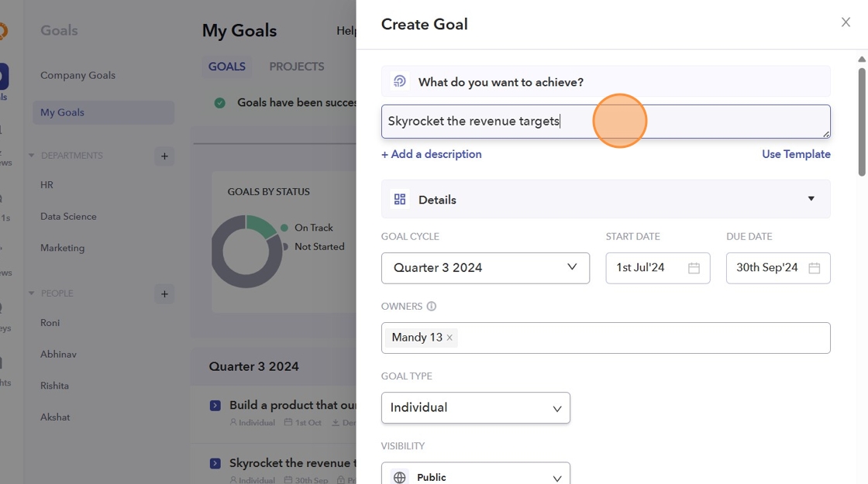Click the Use Template link
868x484 pixels.
(x=796, y=154)
